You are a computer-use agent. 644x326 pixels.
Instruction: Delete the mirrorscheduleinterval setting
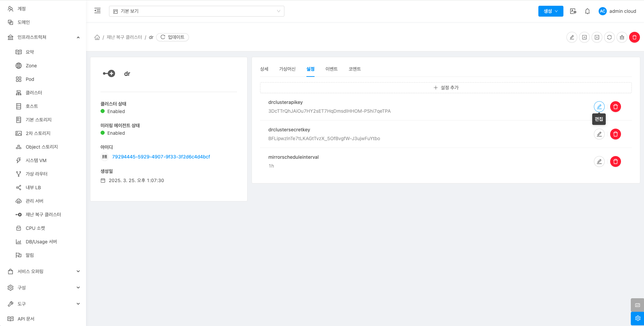pos(615,161)
